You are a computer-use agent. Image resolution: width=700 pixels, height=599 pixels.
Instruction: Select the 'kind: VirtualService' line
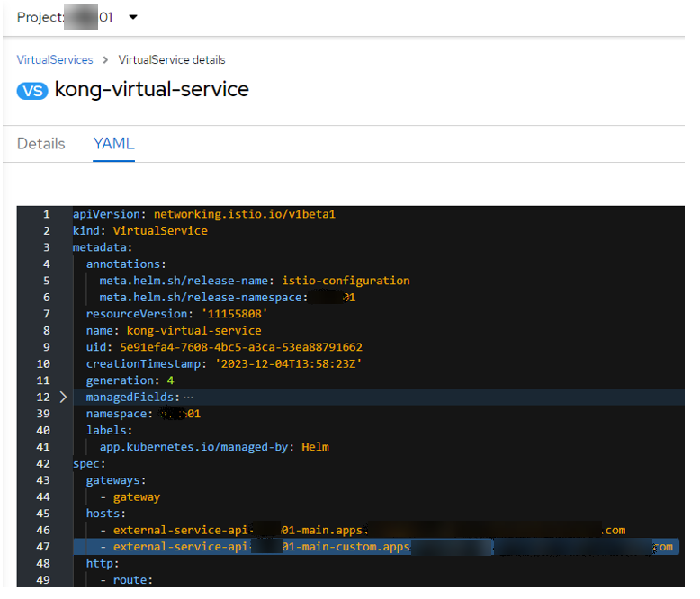click(x=140, y=231)
